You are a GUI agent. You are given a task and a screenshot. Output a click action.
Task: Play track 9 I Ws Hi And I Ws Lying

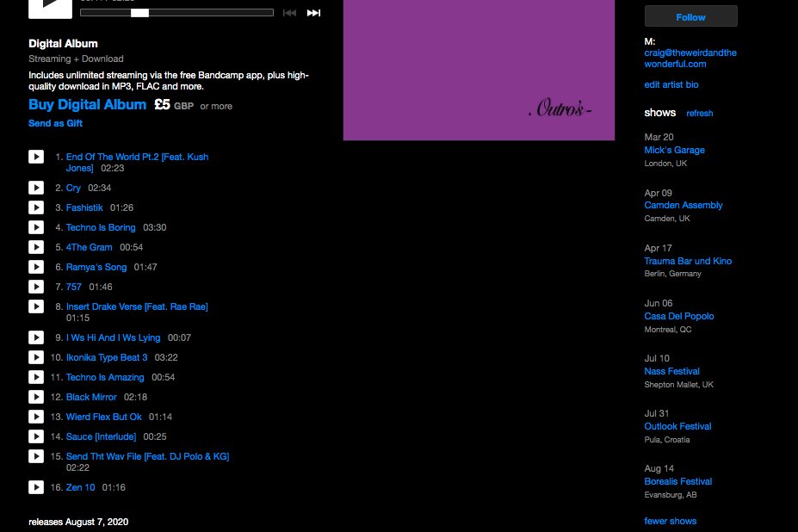(x=36, y=337)
